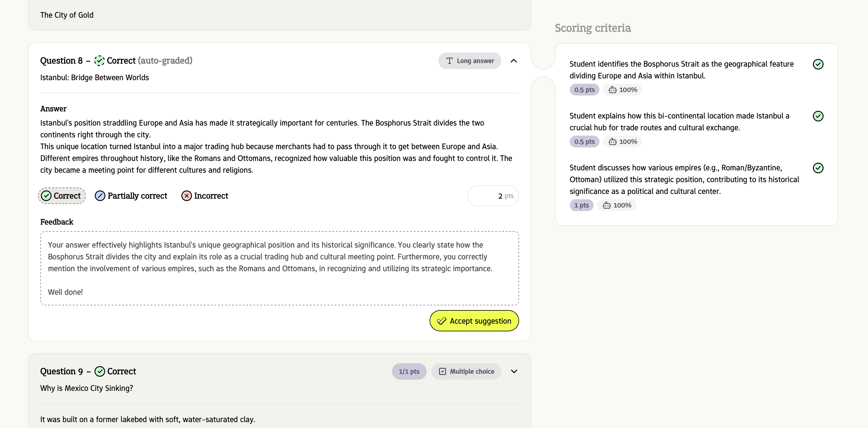868x428 pixels.
Task: Click robot 100% badge under Bosphorus criterion
Action: [623, 90]
